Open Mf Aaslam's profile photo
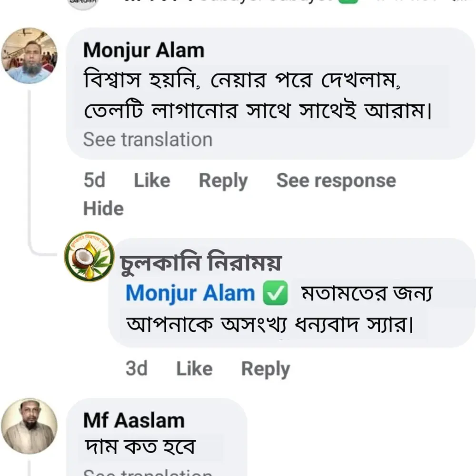 30,426
